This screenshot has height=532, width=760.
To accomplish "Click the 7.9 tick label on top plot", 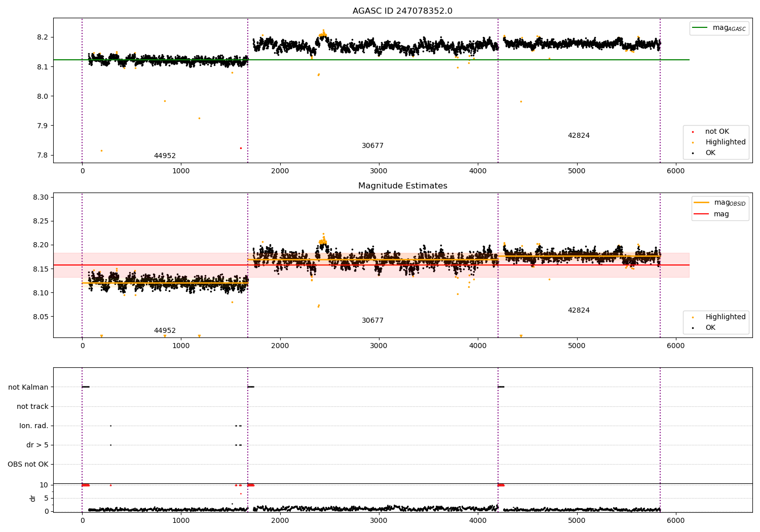I will [x=43, y=126].
